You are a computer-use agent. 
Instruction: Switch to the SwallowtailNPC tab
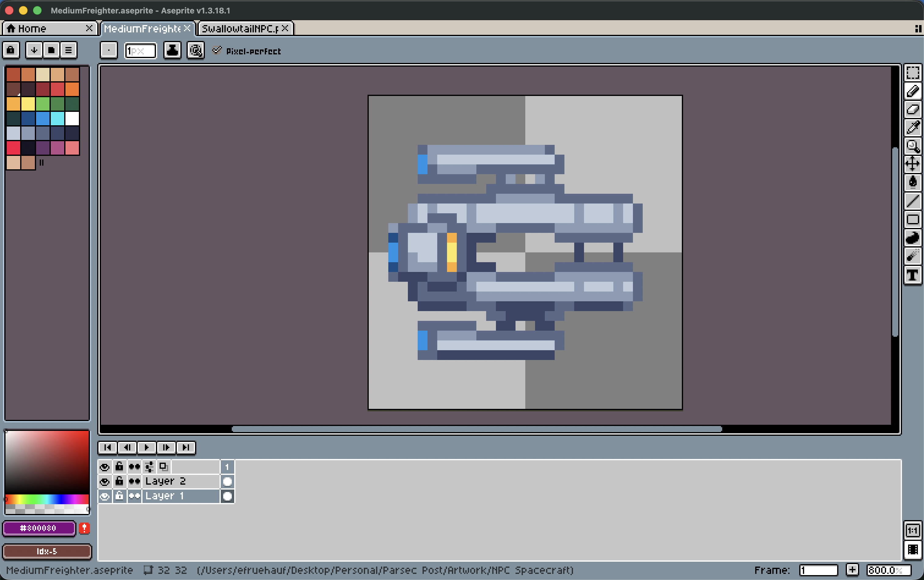point(245,28)
